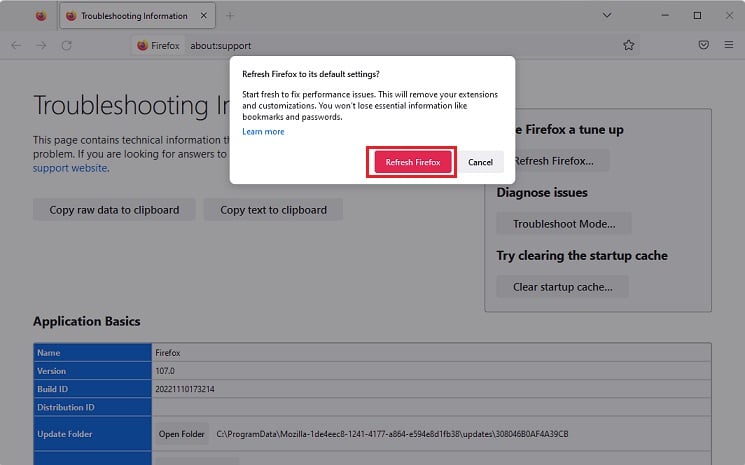Reload the page with the refresh icon
Image resolution: width=745 pixels, height=465 pixels.
pyautogui.click(x=67, y=45)
